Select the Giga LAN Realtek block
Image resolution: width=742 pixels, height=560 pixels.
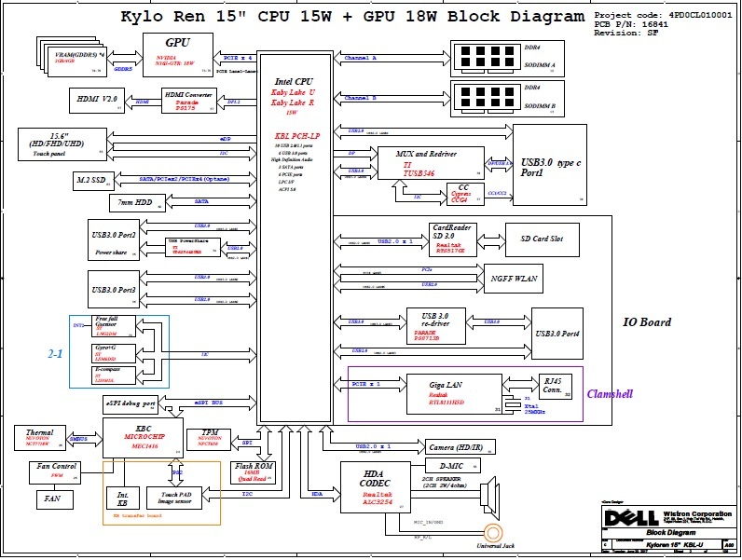[x=454, y=394]
